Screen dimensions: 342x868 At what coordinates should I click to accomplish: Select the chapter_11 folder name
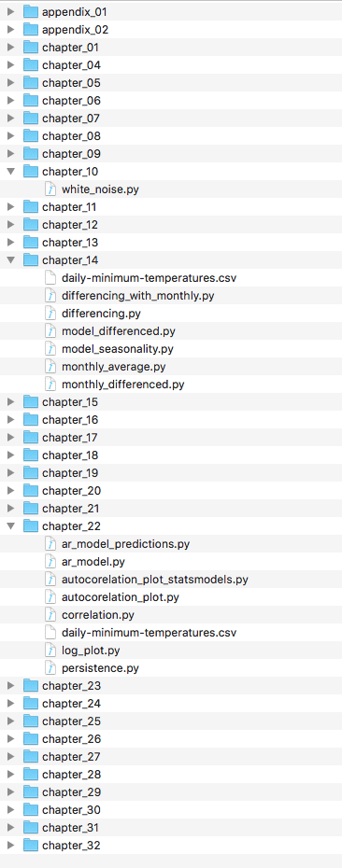coord(69,207)
